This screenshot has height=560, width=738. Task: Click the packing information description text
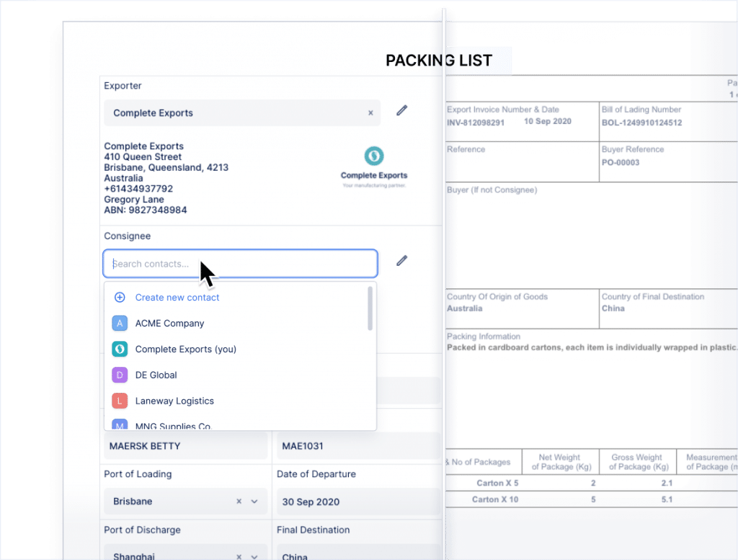point(592,348)
